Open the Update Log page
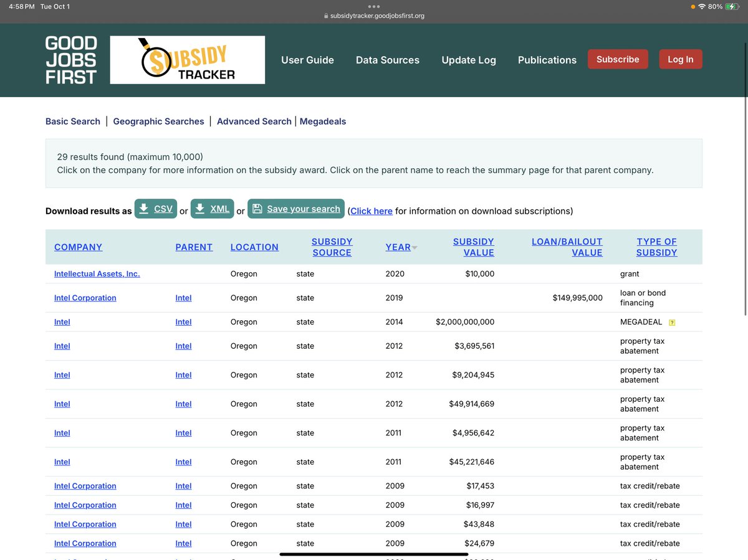This screenshot has height=560, width=748. [x=469, y=60]
